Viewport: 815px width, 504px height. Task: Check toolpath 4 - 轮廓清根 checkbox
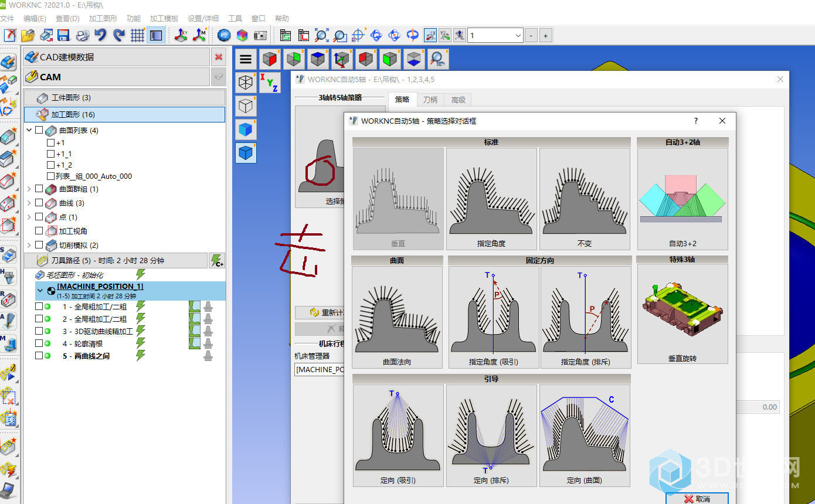click(x=39, y=343)
